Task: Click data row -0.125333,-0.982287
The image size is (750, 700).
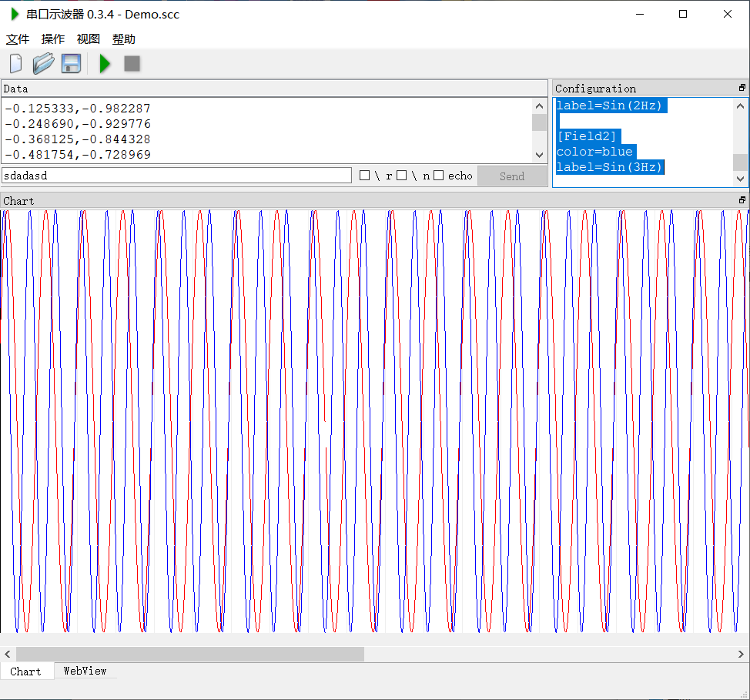Action: [78, 109]
